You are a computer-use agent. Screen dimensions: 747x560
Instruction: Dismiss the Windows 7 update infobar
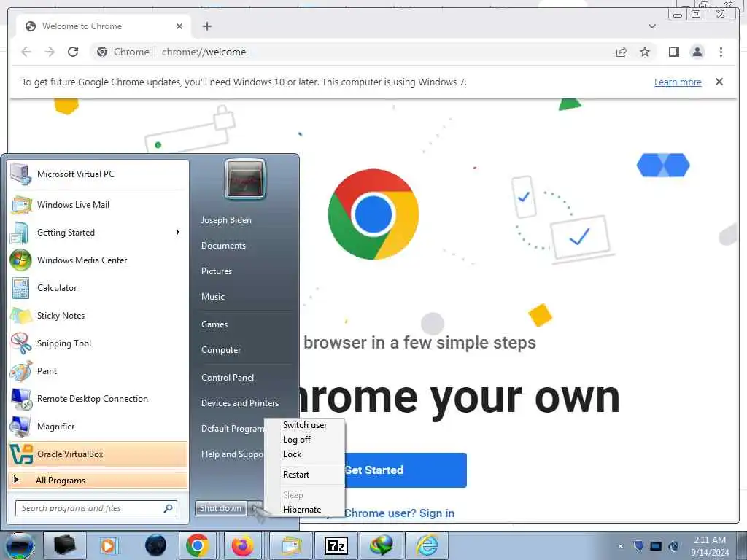tap(719, 82)
